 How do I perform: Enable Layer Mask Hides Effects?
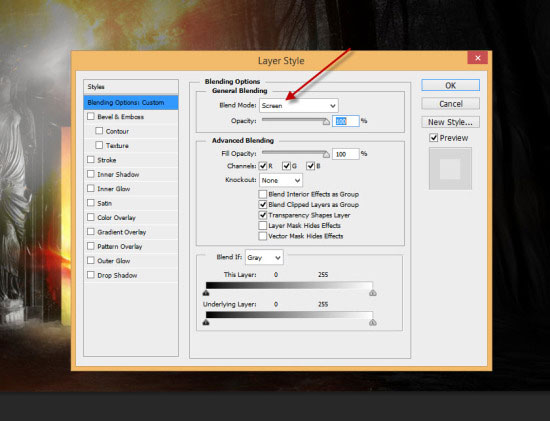coord(262,226)
